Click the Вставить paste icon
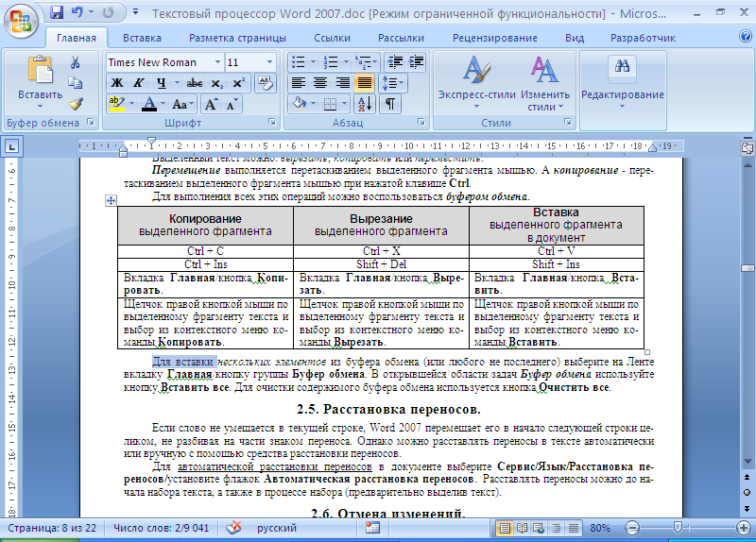Viewport: 756px width, 542px height. [x=41, y=70]
